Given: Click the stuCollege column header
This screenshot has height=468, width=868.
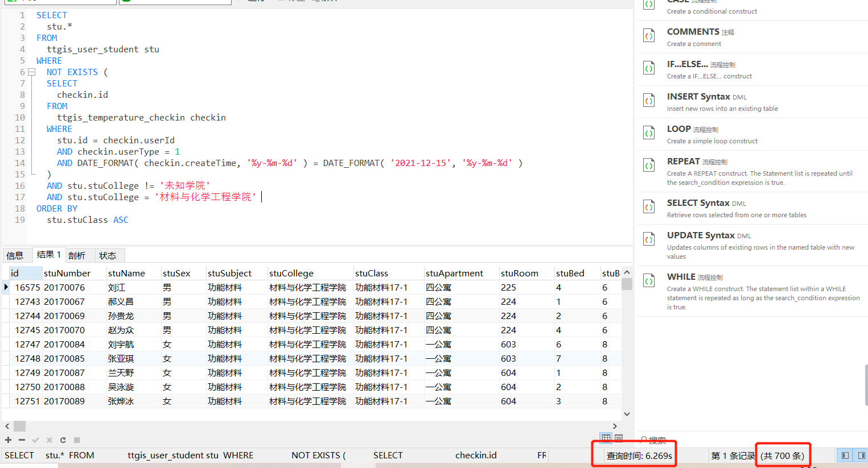Looking at the screenshot, I should [311, 273].
